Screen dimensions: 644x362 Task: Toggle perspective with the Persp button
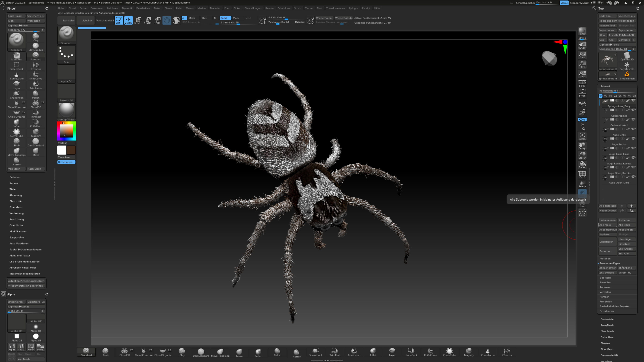pos(582,83)
